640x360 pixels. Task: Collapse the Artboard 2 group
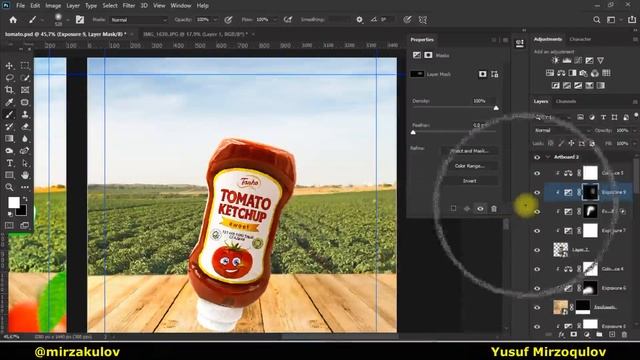click(547, 157)
